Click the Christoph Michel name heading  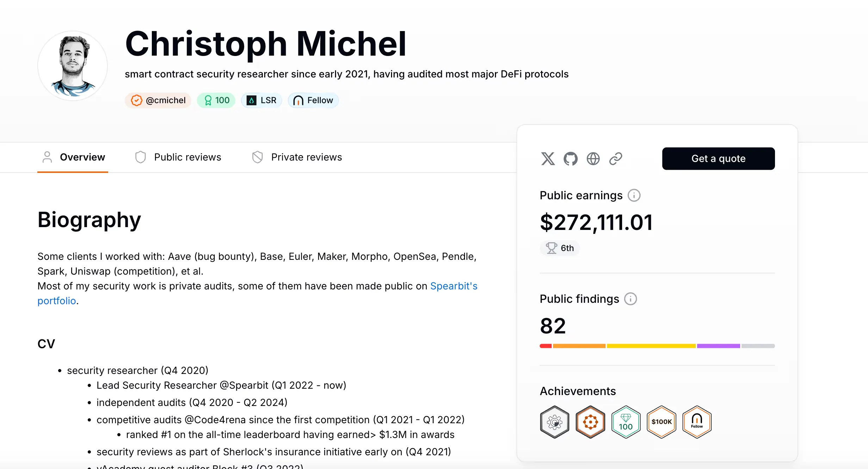[x=266, y=44]
